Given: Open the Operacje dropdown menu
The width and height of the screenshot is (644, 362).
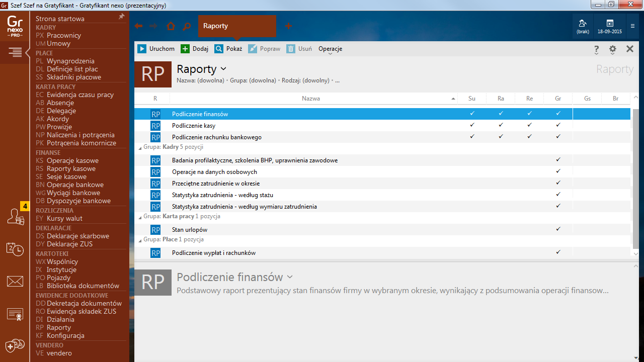Looking at the screenshot, I should coord(330,49).
